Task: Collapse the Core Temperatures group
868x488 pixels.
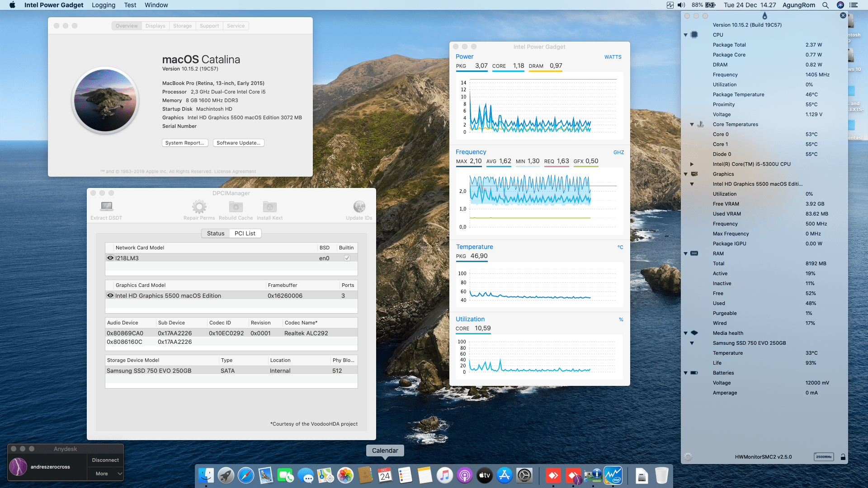Action: coord(692,124)
